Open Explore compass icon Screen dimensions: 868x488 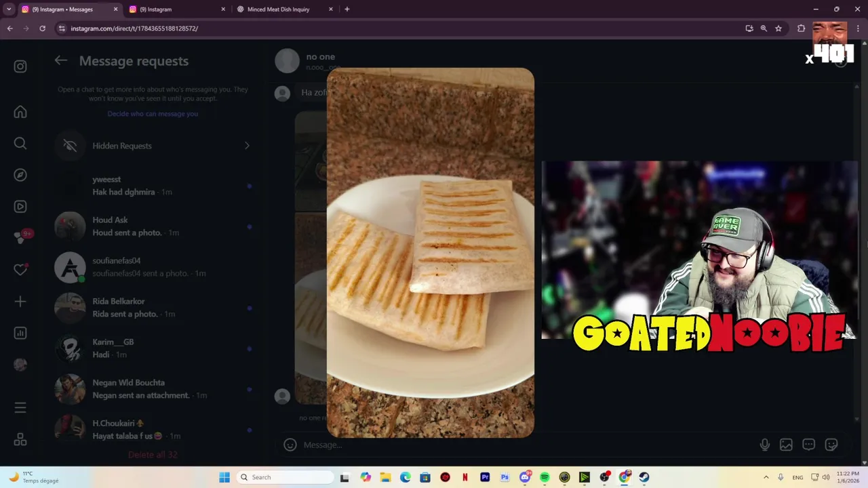click(x=20, y=175)
